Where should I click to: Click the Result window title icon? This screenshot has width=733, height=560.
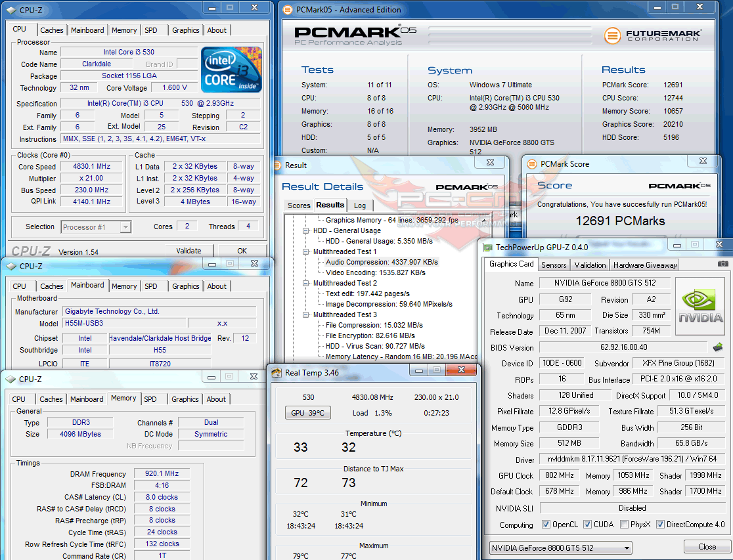pos(277,165)
